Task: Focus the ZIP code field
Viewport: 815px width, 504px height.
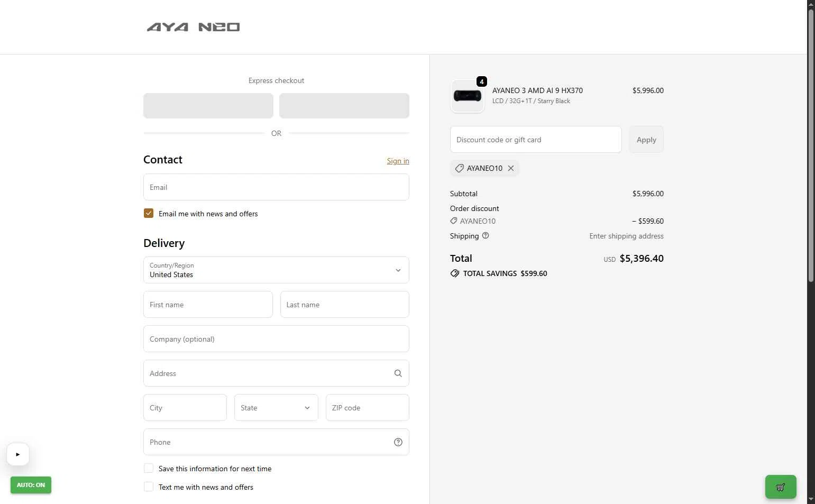Action: pos(368,408)
